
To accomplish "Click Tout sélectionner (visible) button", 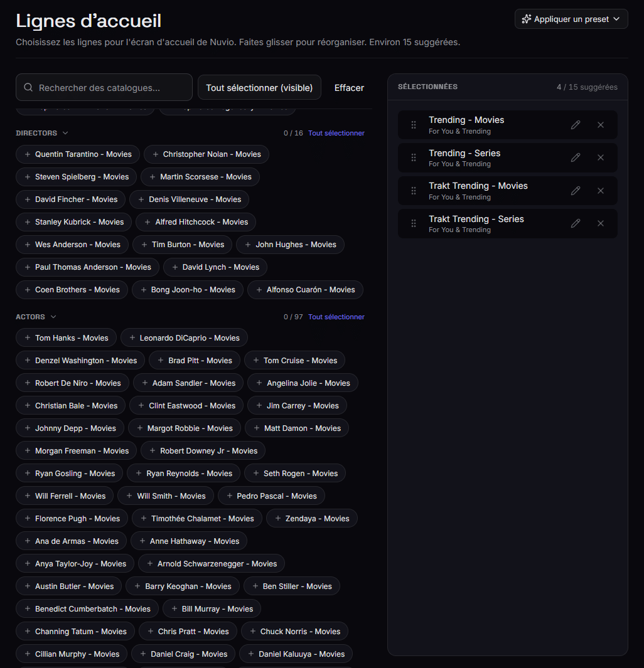I will 259,87.
